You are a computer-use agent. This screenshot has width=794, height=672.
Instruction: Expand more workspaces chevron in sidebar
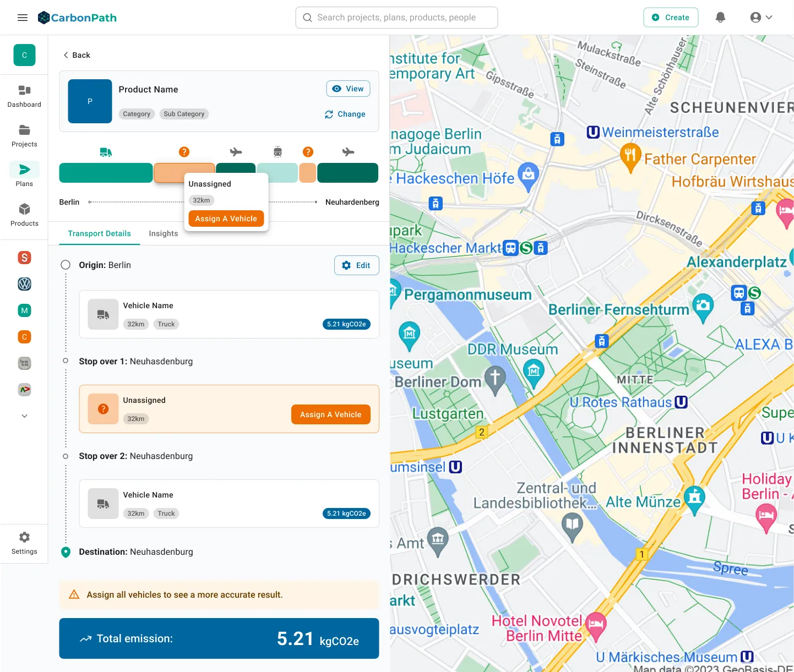click(24, 416)
